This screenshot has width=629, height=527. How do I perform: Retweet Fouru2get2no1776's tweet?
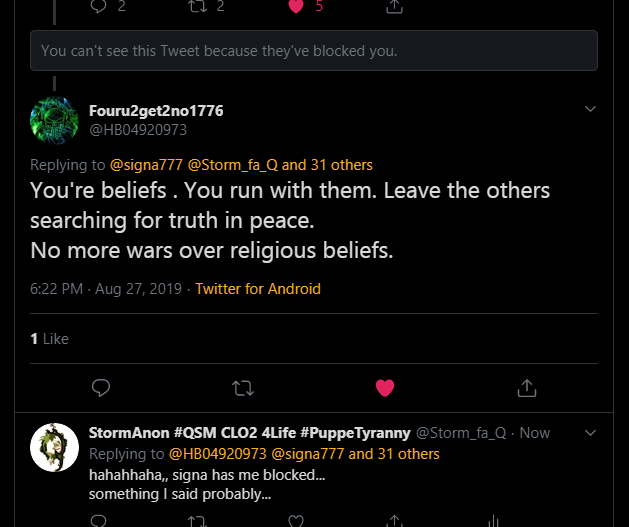(242, 387)
